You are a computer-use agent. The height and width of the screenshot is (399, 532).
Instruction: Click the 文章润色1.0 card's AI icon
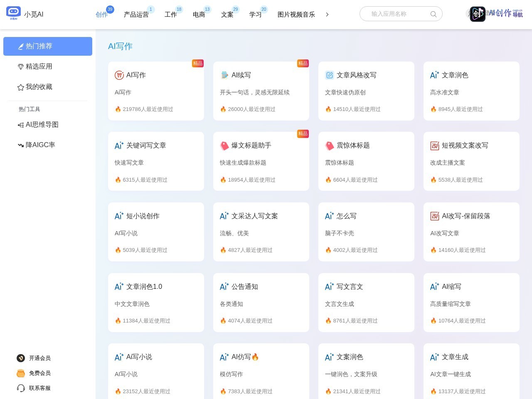119,287
